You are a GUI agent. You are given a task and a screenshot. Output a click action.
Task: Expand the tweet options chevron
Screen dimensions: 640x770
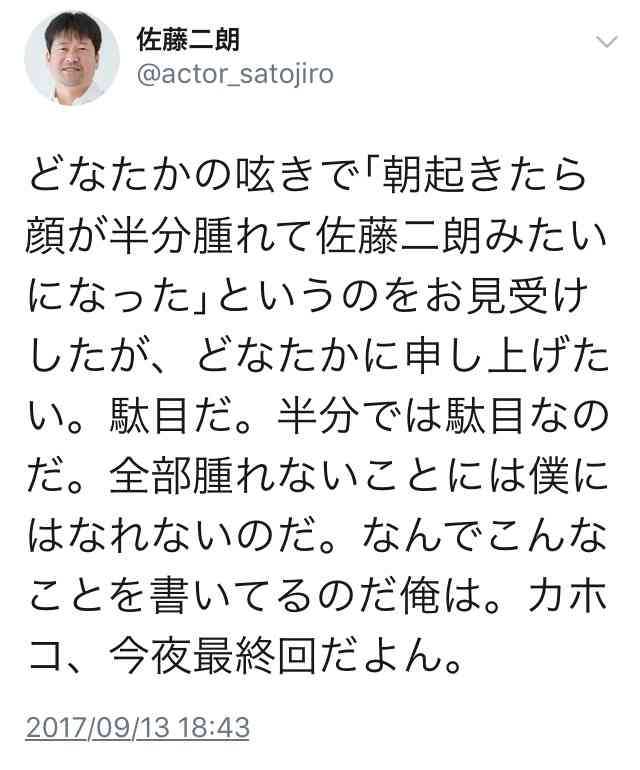click(607, 42)
